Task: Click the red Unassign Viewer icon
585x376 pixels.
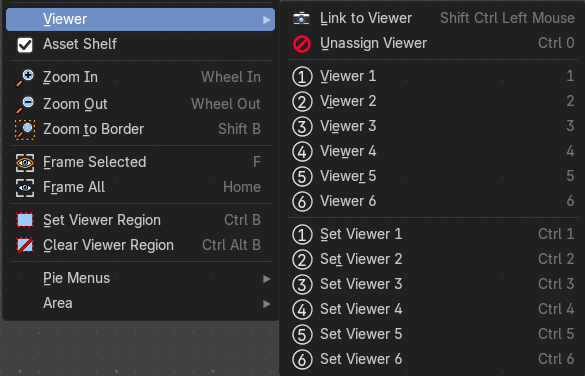Action: (302, 44)
